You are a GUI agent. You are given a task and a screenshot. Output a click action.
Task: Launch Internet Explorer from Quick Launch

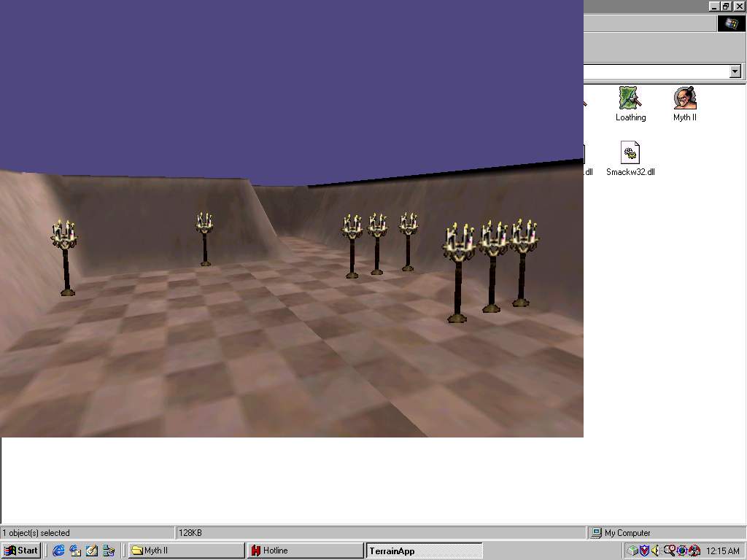click(58, 551)
